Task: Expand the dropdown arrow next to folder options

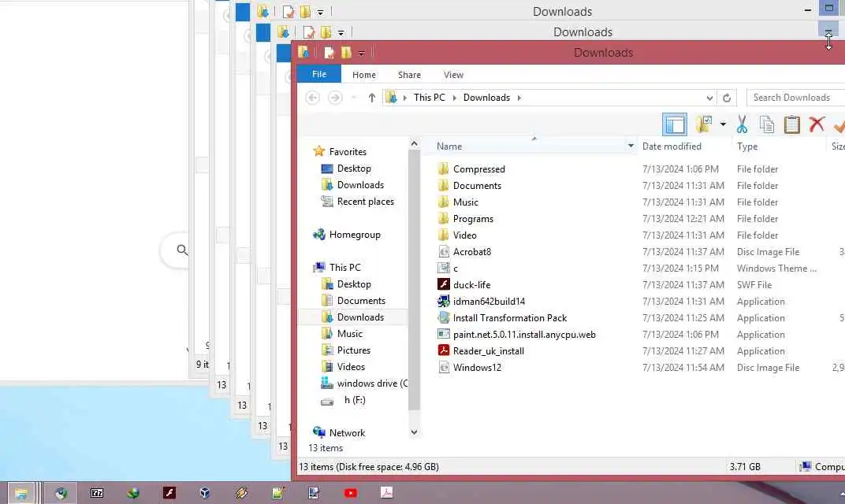Action: pos(723,124)
